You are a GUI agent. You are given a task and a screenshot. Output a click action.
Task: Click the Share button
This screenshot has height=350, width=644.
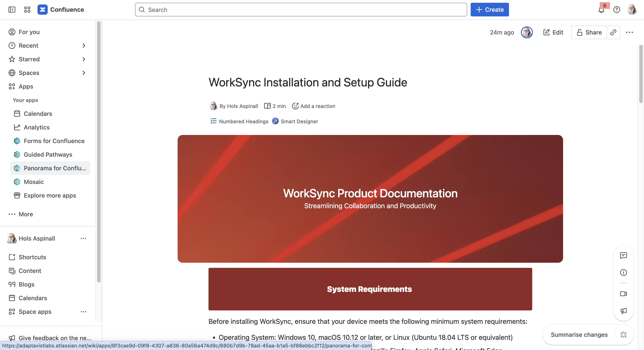coord(589,32)
